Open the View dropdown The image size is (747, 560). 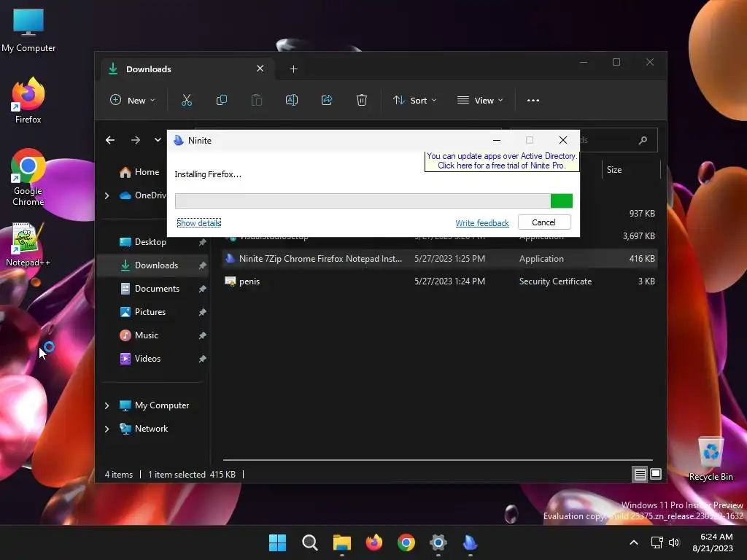tap(480, 101)
